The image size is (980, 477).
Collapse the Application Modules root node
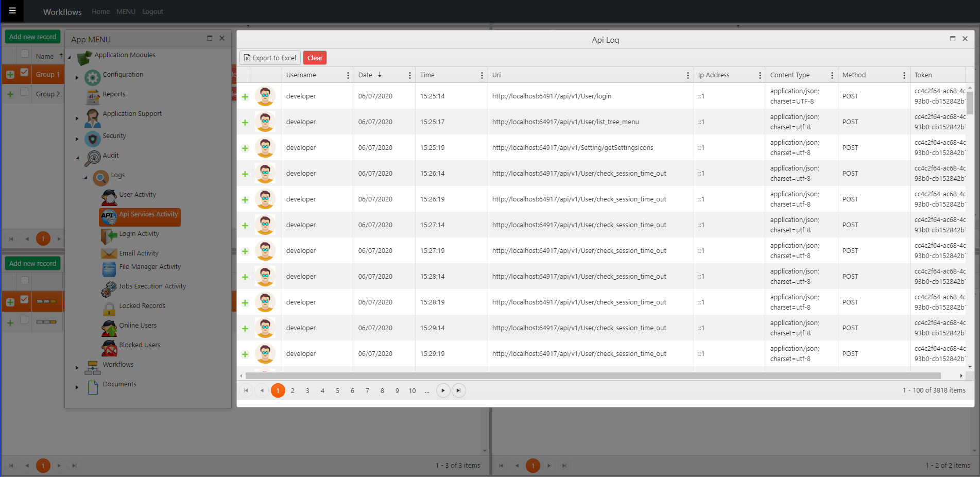point(70,57)
